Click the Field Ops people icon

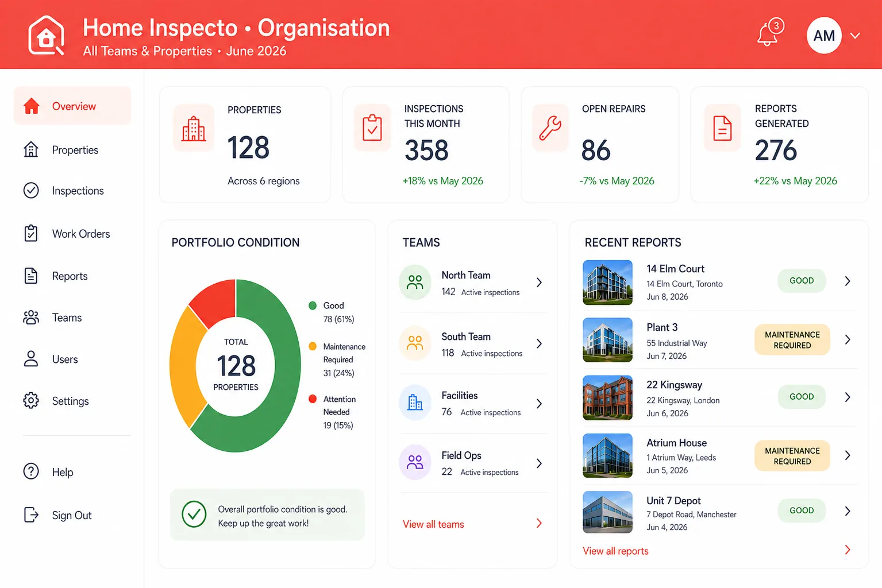point(415,462)
